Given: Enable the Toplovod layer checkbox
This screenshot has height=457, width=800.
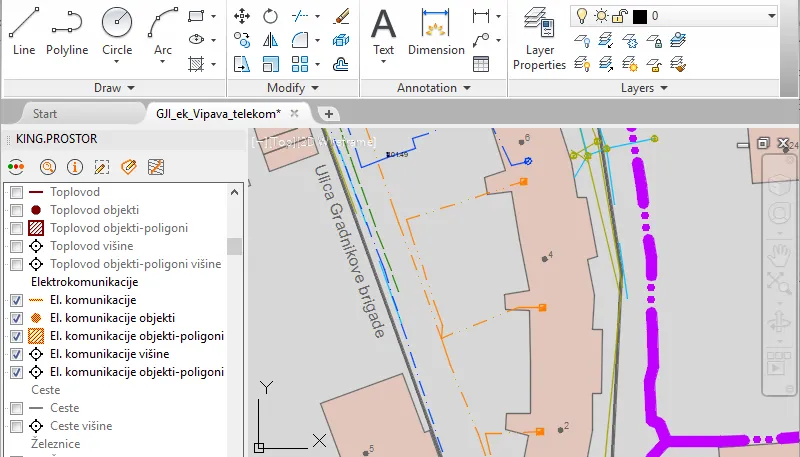Looking at the screenshot, I should coord(16,192).
